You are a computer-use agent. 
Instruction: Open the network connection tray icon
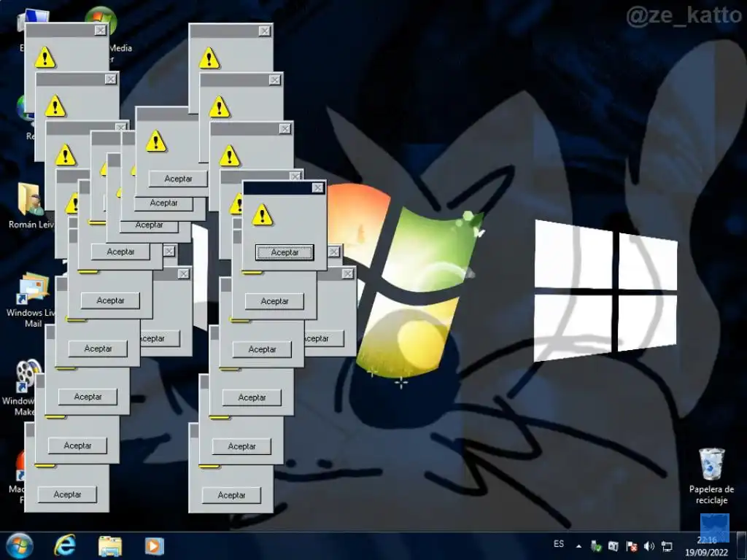tap(667, 546)
